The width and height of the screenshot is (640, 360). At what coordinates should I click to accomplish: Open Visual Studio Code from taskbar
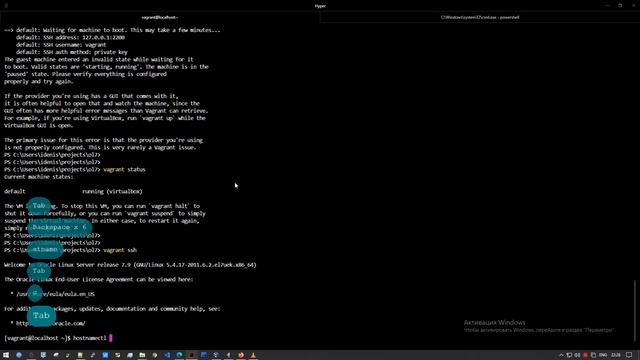[167, 355]
